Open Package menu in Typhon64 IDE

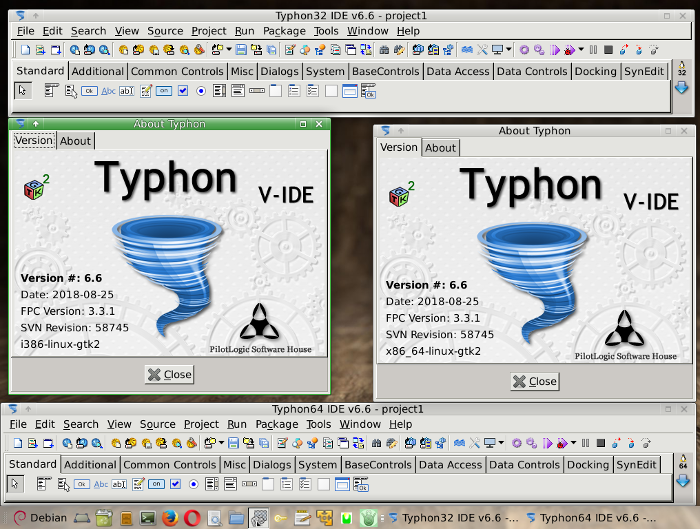point(277,424)
